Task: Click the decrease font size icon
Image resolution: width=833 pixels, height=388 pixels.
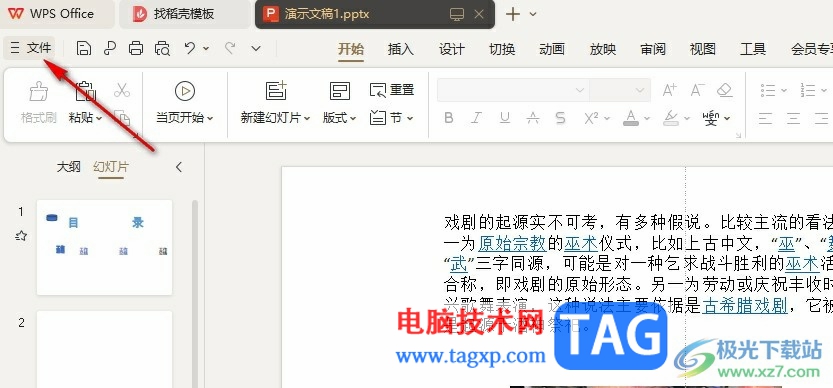Action: pyautogui.click(x=698, y=90)
